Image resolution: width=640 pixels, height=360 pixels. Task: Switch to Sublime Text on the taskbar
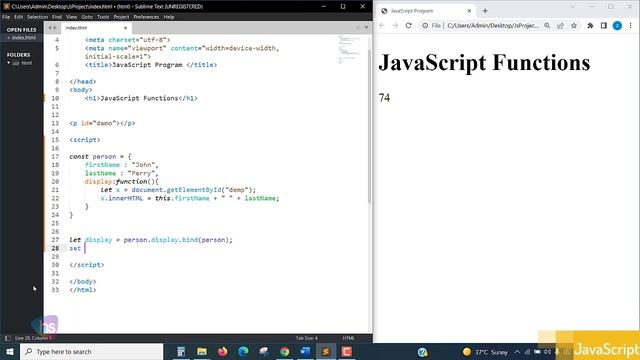pyautogui.click(x=326, y=351)
